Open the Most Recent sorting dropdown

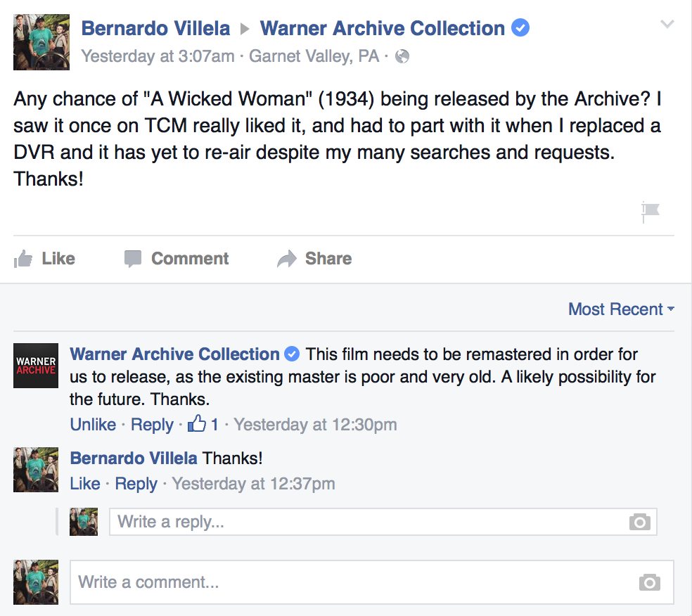coord(620,309)
